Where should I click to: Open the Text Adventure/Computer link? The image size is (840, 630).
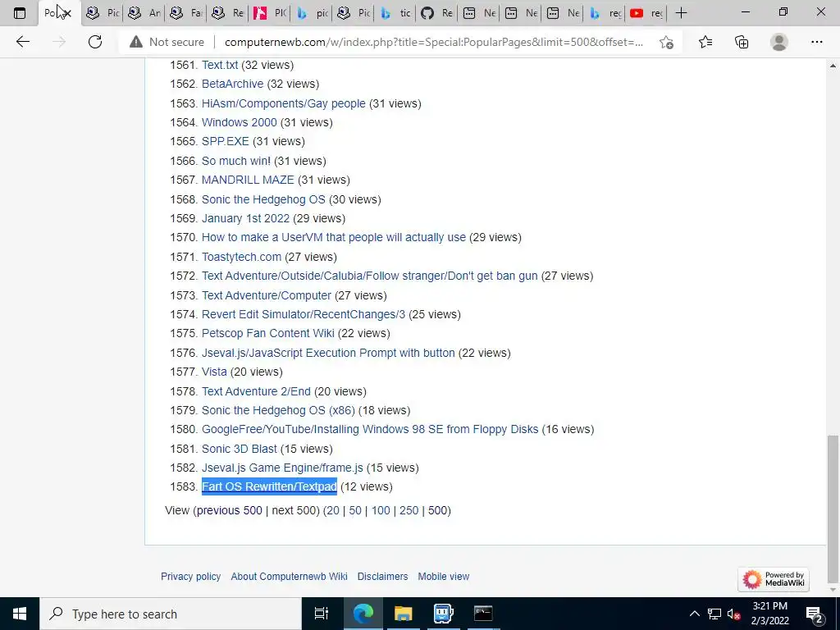267,295
